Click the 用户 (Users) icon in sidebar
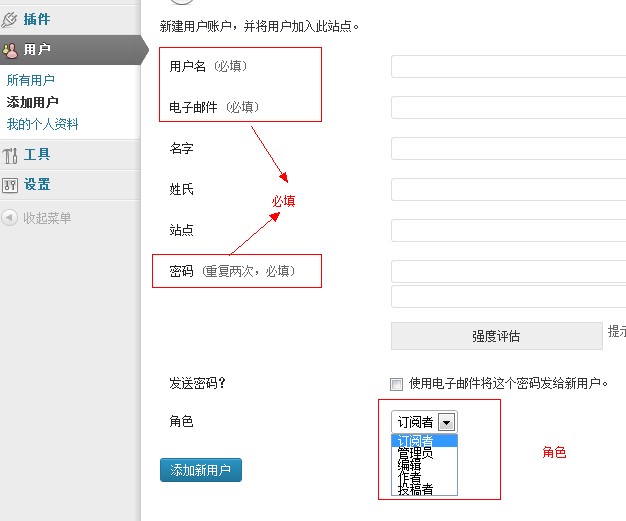The height and width of the screenshot is (521, 626). coord(11,49)
